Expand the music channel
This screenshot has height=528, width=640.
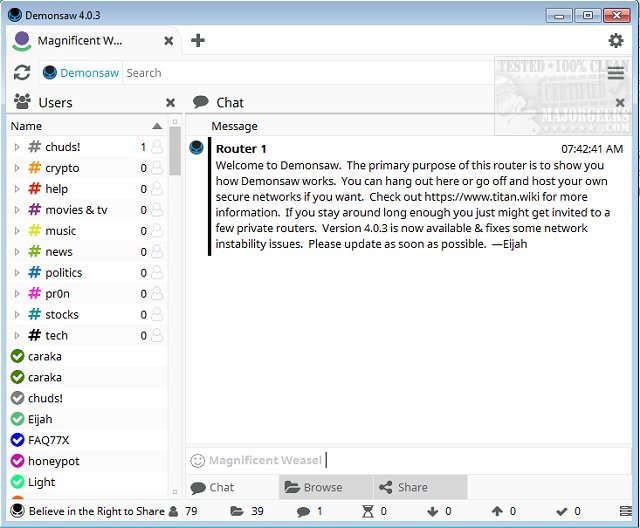[x=17, y=231]
